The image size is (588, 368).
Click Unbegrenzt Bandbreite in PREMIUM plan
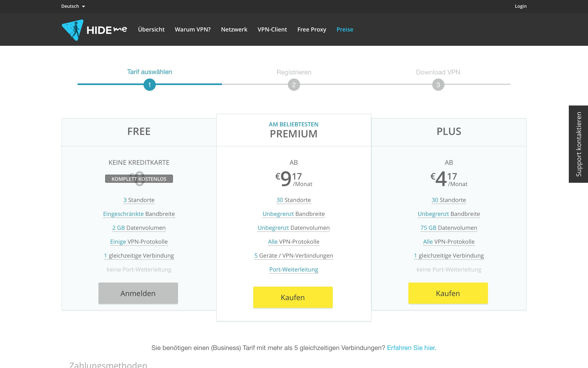294,214
